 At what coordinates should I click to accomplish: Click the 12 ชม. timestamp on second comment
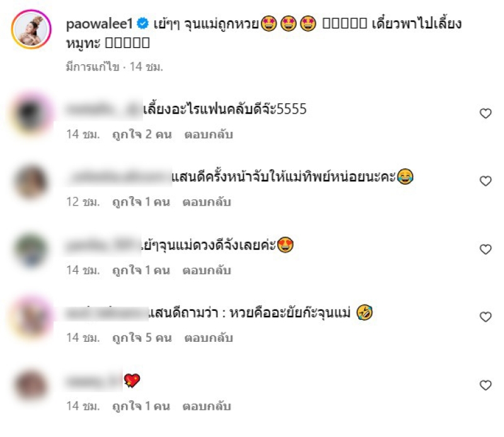(x=83, y=202)
